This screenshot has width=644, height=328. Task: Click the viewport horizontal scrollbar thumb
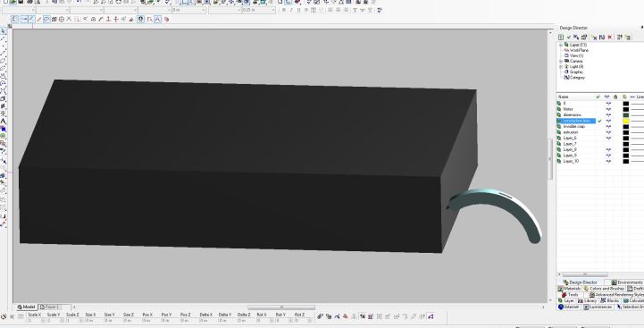tap(281, 307)
